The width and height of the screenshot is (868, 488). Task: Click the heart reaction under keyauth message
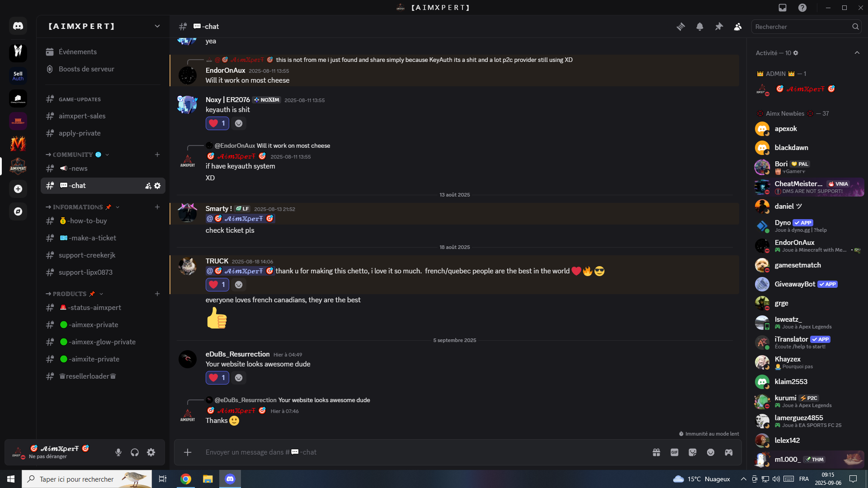tap(217, 123)
